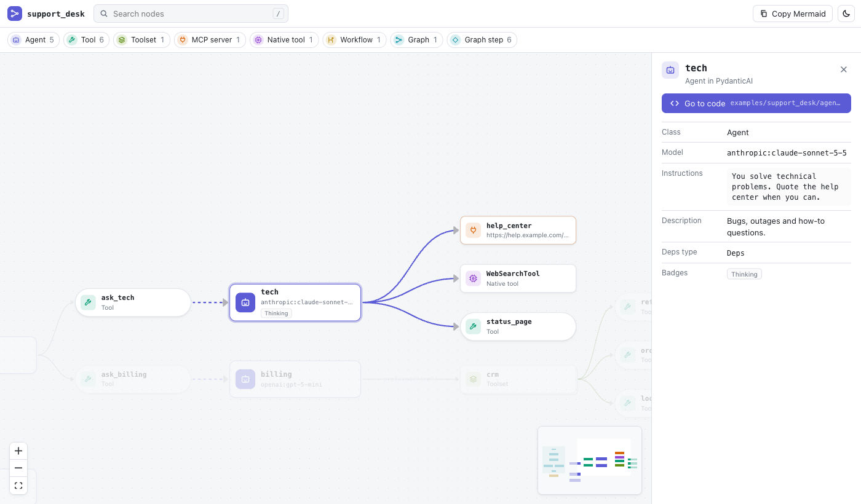Toggle the Graph filter chip
The height and width of the screenshot is (504, 861).
pos(417,40)
